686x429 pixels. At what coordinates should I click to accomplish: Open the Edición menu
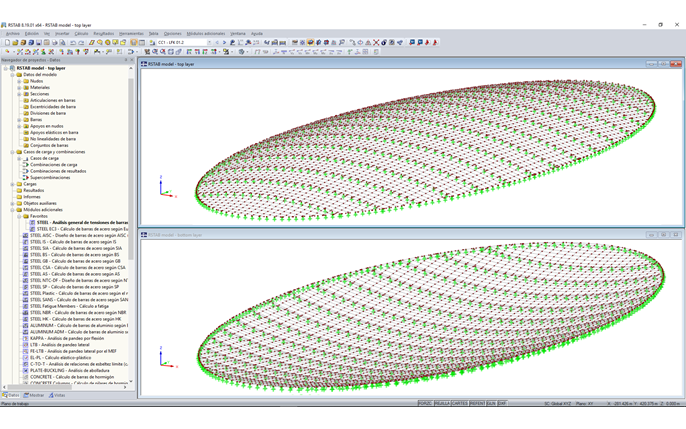32,34
